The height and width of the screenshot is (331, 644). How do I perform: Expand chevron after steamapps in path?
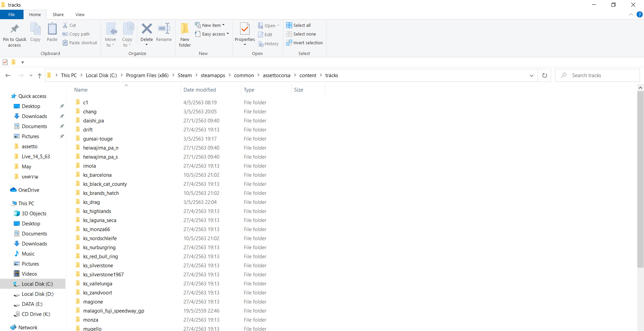point(230,75)
